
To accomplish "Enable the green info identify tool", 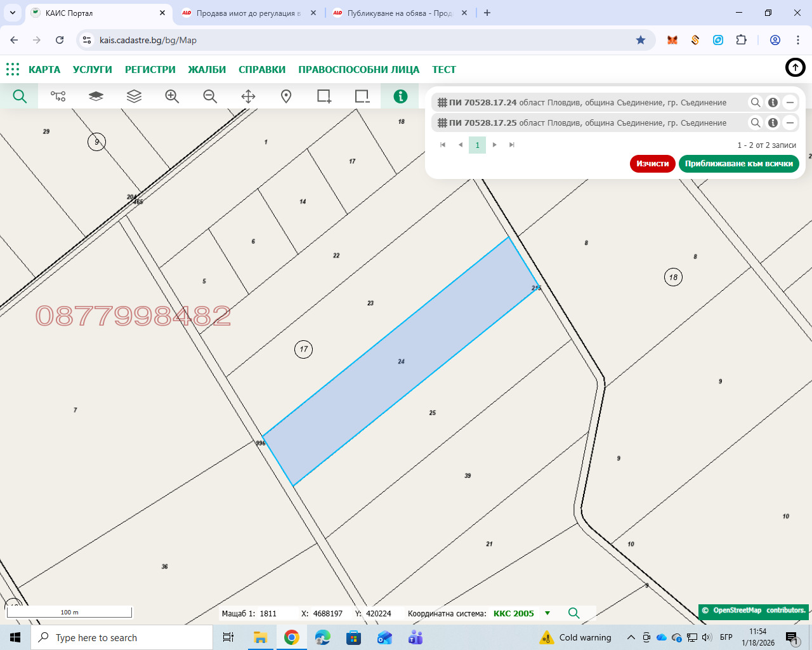I will click(x=400, y=96).
